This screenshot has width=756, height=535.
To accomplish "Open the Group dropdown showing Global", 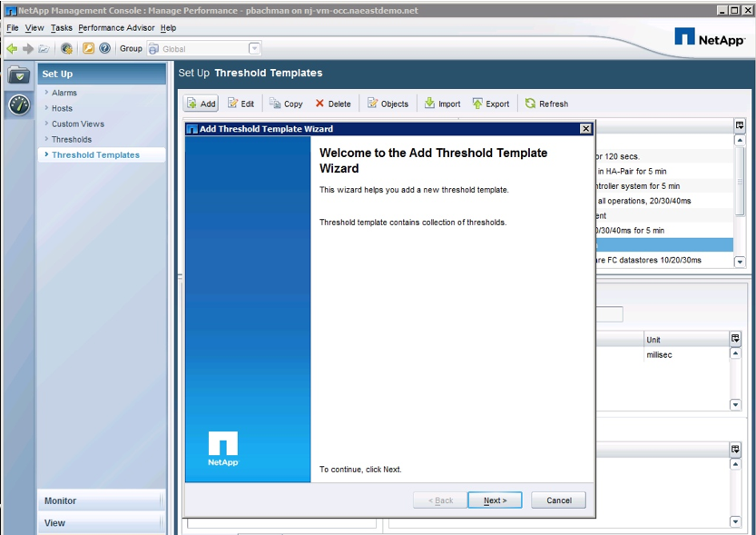I will click(x=254, y=48).
